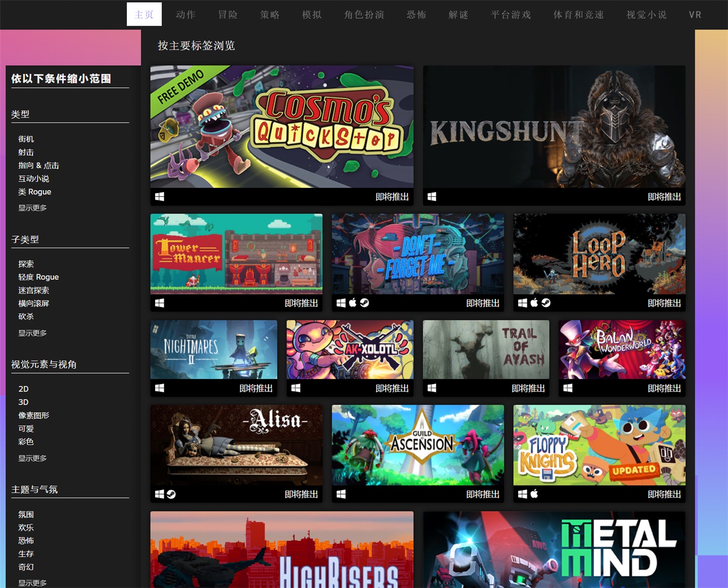Filter by 生存 theme
Viewport: 728px width, 588px height.
point(26,554)
